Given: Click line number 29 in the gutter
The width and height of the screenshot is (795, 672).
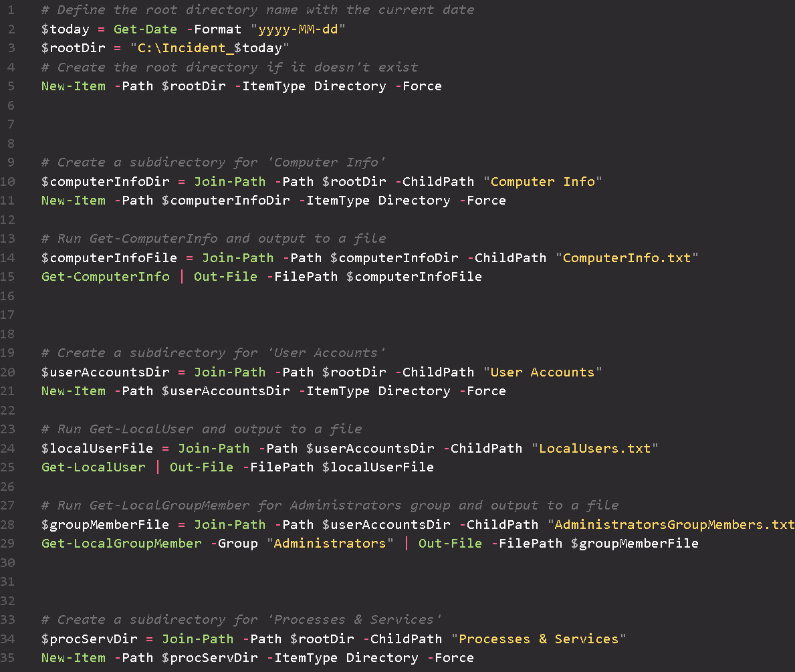Looking at the screenshot, I should [x=7, y=544].
